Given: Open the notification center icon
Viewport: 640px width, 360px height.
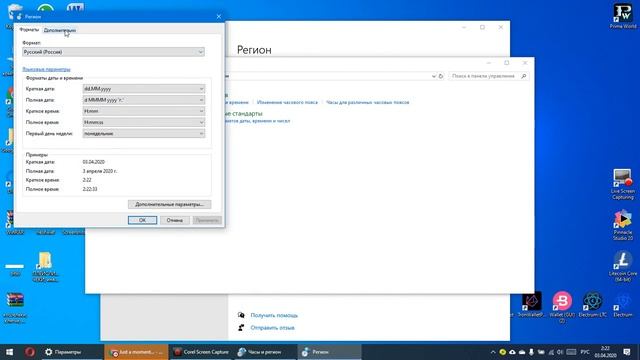Looking at the screenshot, I should point(627,352).
